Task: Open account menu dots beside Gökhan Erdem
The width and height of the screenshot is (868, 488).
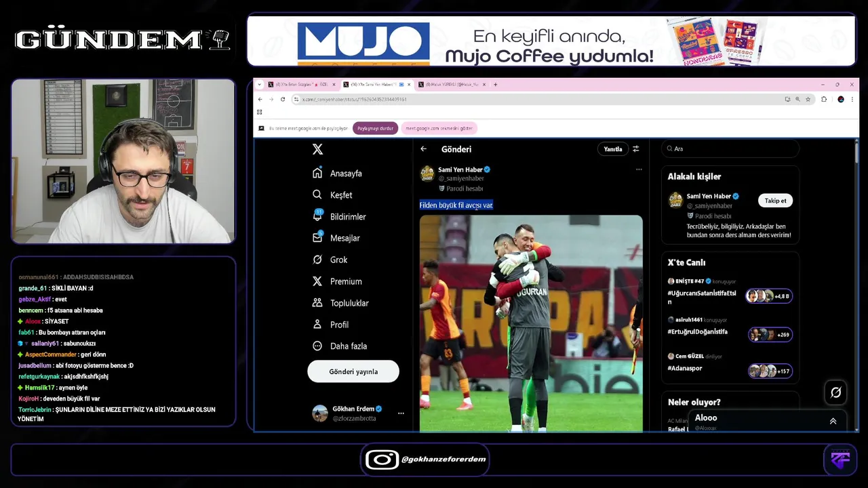Action: (401, 413)
